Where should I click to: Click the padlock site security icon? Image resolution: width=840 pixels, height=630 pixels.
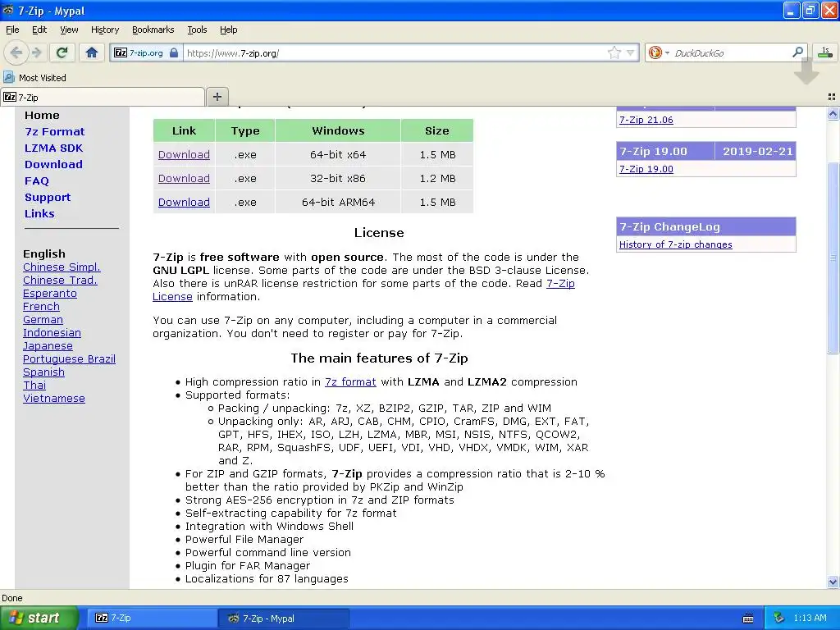pos(174,52)
